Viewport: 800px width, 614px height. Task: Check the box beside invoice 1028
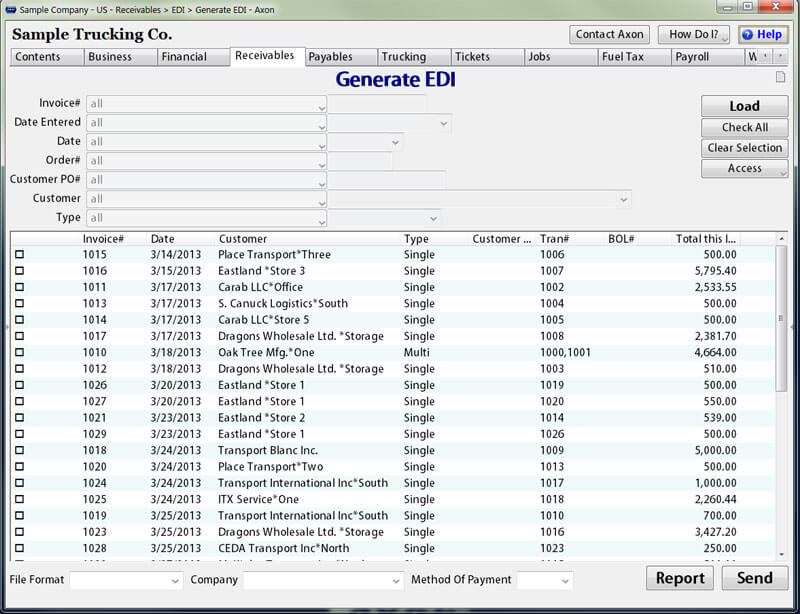(19, 549)
